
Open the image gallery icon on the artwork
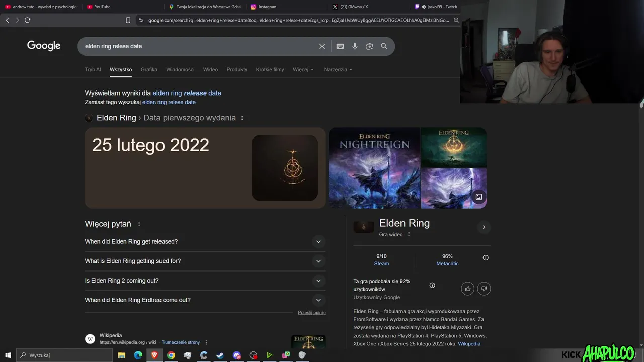479,197
